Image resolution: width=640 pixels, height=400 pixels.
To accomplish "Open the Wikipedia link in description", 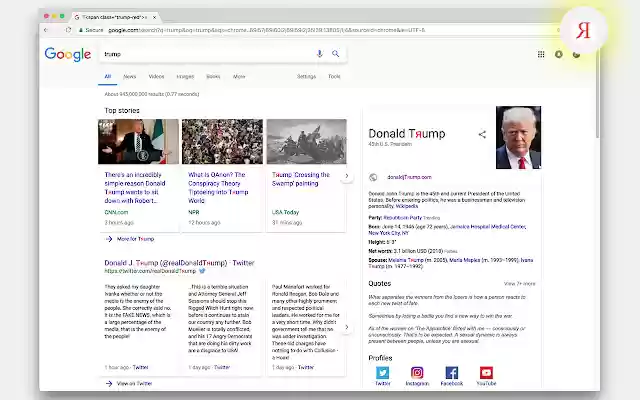I will coord(407,206).
